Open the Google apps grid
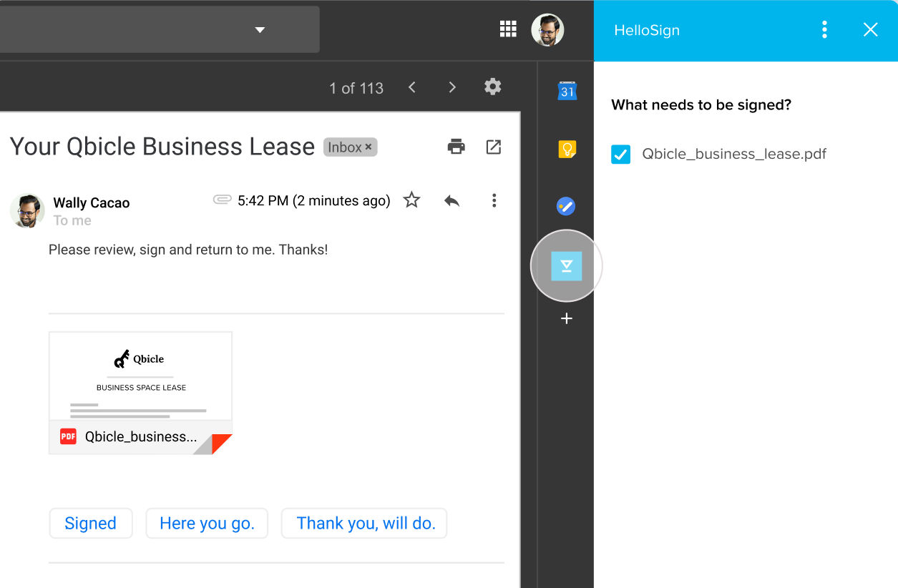Viewport: 898px width, 588px height. point(508,29)
